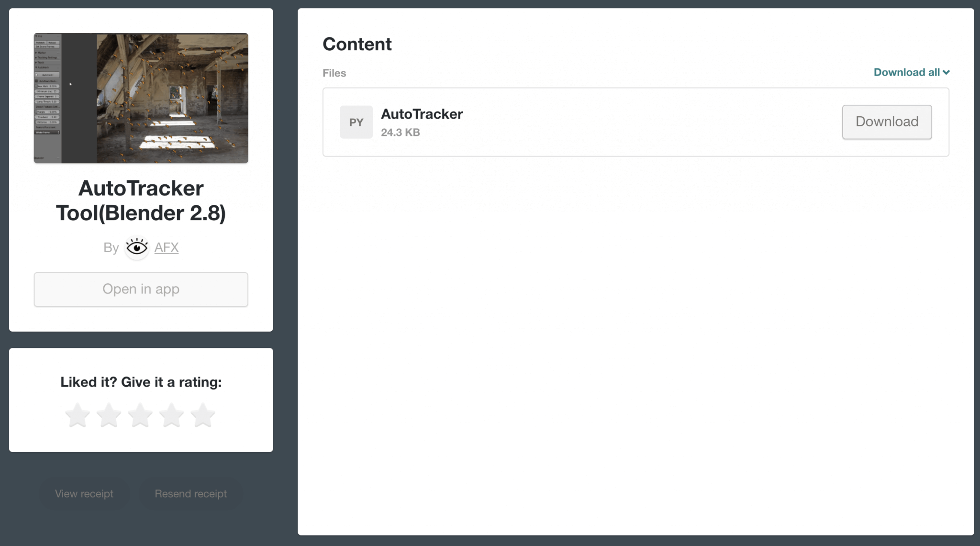Screen dimensions: 980x546
Task: Click the 24.3 KB file size text
Action: pos(401,133)
